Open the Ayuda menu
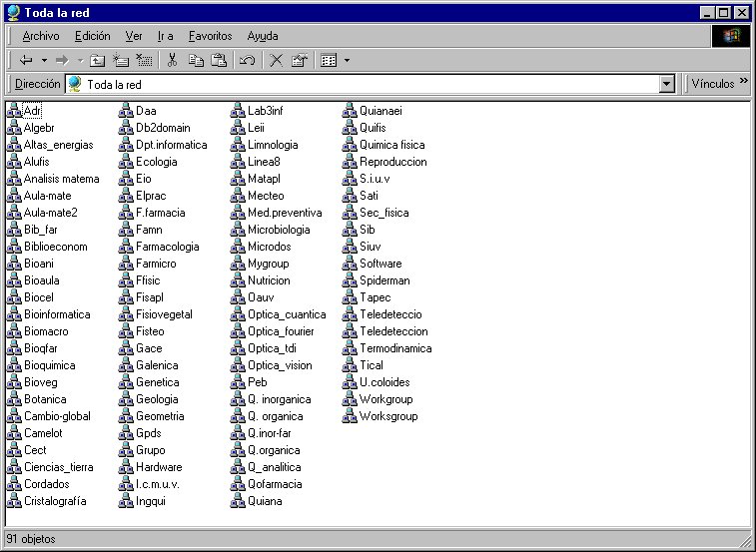The image size is (756, 552). [x=263, y=36]
